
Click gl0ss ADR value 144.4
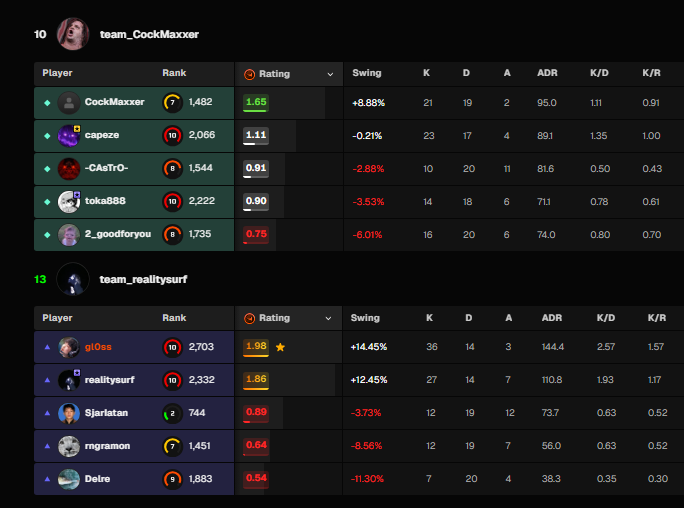pyautogui.click(x=553, y=347)
